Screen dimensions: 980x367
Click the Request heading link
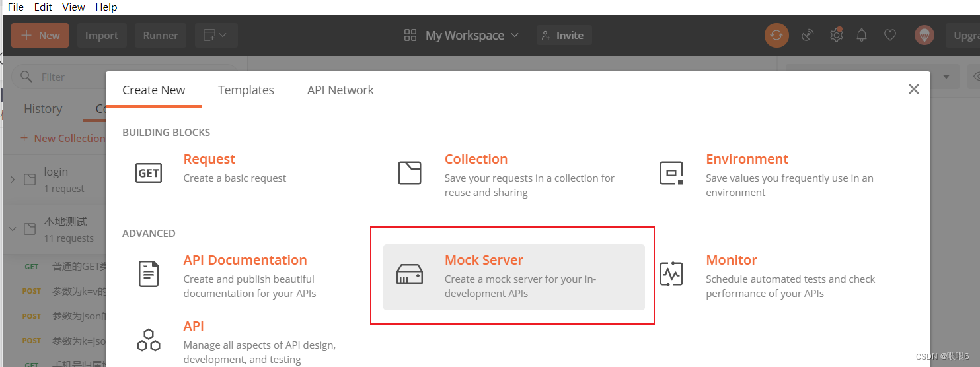(x=209, y=159)
